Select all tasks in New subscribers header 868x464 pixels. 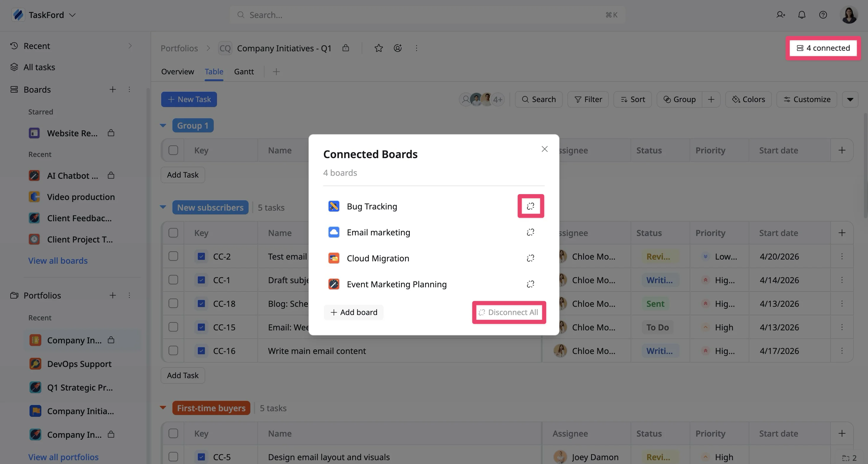[x=173, y=233]
